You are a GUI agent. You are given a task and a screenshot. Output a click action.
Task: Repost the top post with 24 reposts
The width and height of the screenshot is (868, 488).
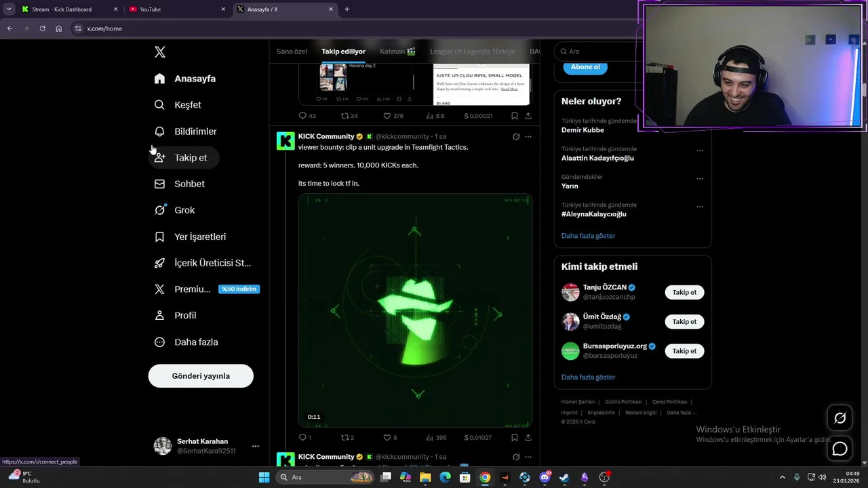[349, 116]
